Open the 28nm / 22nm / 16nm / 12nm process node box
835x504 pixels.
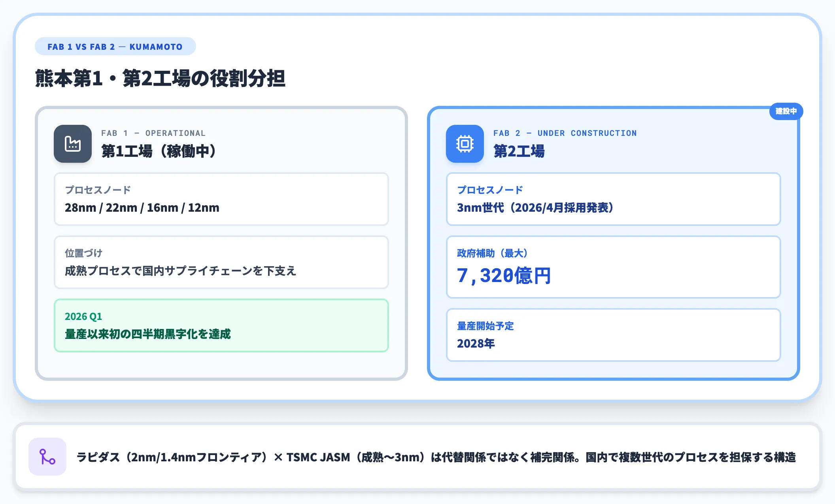tap(221, 199)
